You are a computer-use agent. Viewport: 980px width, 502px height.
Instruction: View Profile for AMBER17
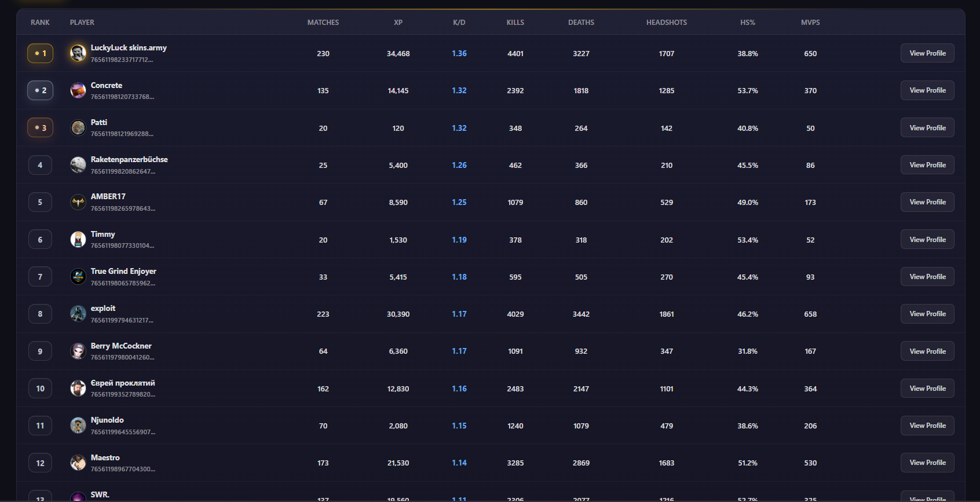point(927,202)
